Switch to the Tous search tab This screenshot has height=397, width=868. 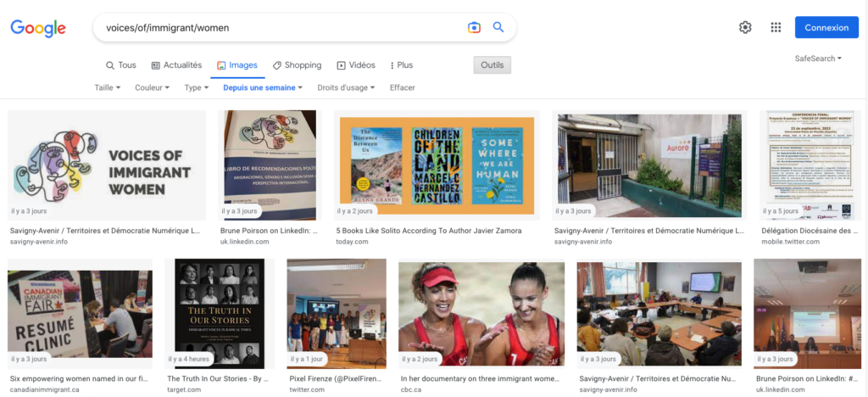(x=120, y=65)
